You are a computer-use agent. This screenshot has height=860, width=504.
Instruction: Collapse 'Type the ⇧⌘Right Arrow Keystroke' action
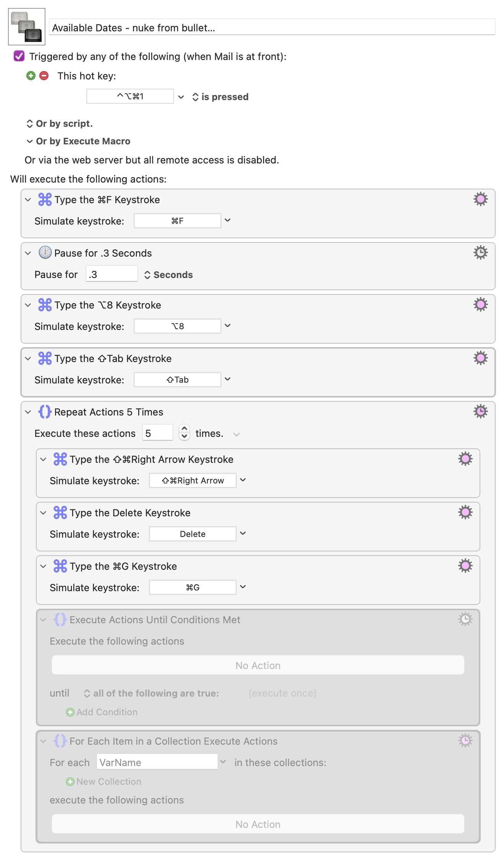[x=43, y=459]
